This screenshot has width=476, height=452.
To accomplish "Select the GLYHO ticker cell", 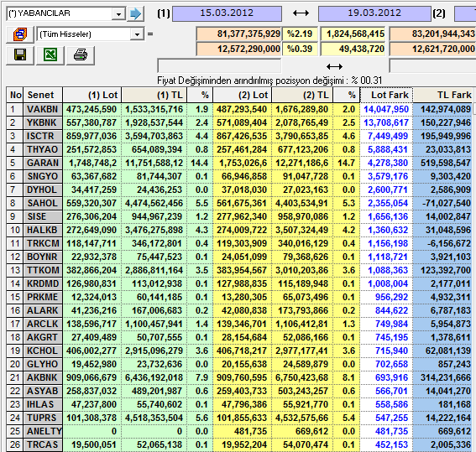I will [43, 364].
